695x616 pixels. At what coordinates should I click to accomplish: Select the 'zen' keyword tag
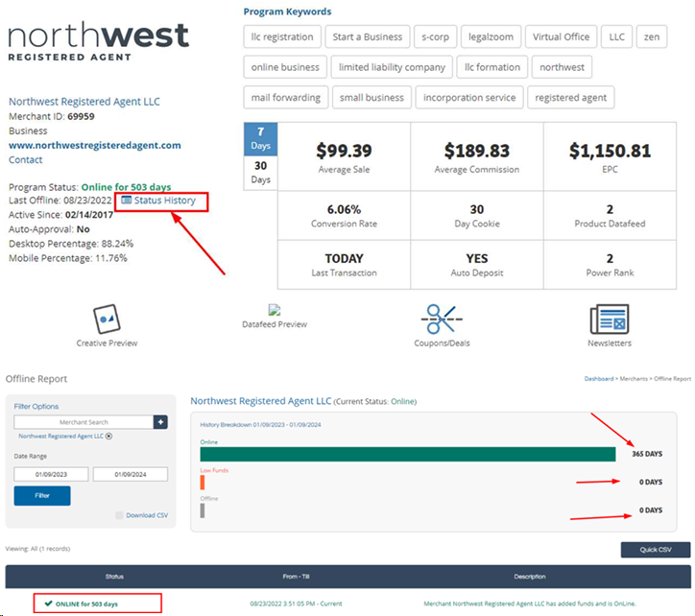[652, 36]
